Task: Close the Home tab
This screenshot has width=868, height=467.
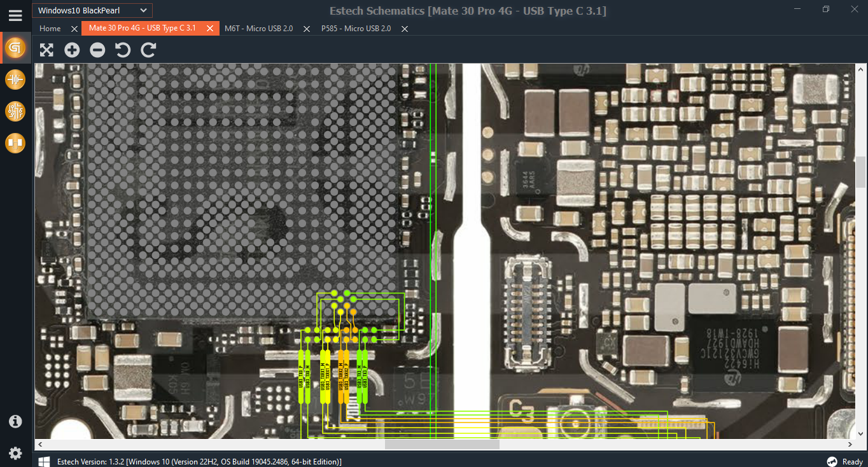Action: (x=74, y=29)
